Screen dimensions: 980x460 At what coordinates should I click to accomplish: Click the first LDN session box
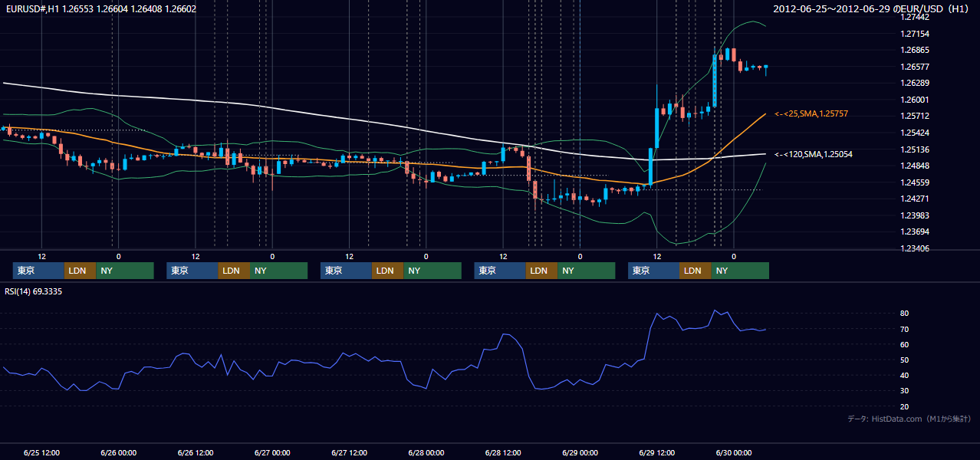click(x=81, y=271)
